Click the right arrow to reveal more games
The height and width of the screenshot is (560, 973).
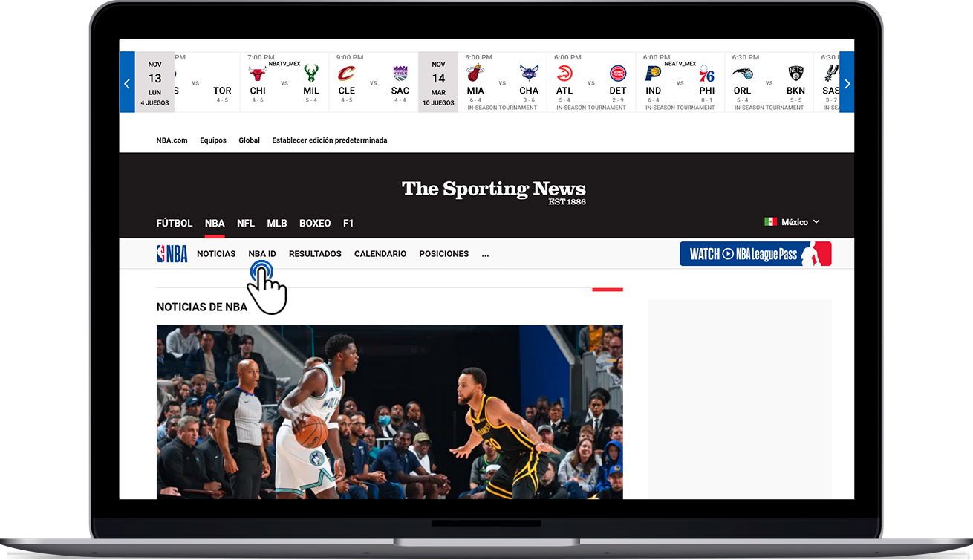pyautogui.click(x=847, y=83)
